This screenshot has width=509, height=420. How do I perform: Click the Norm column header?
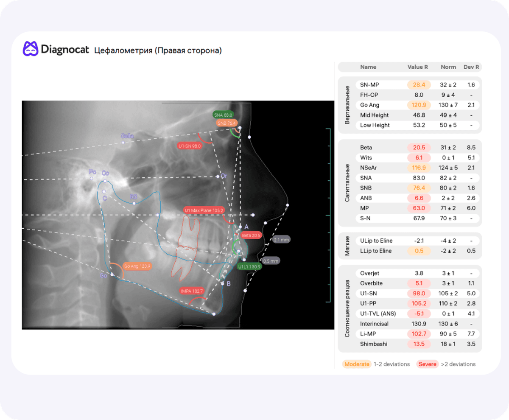(448, 67)
